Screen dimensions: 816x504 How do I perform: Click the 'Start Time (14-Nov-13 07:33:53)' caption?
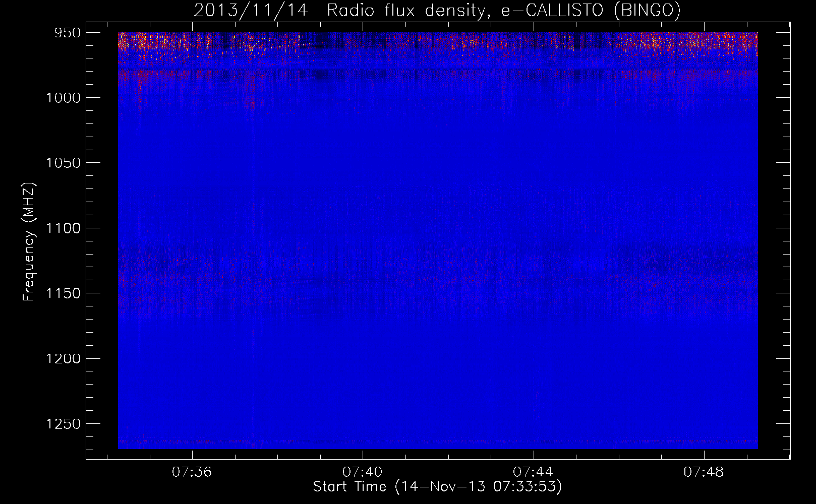coord(437,487)
